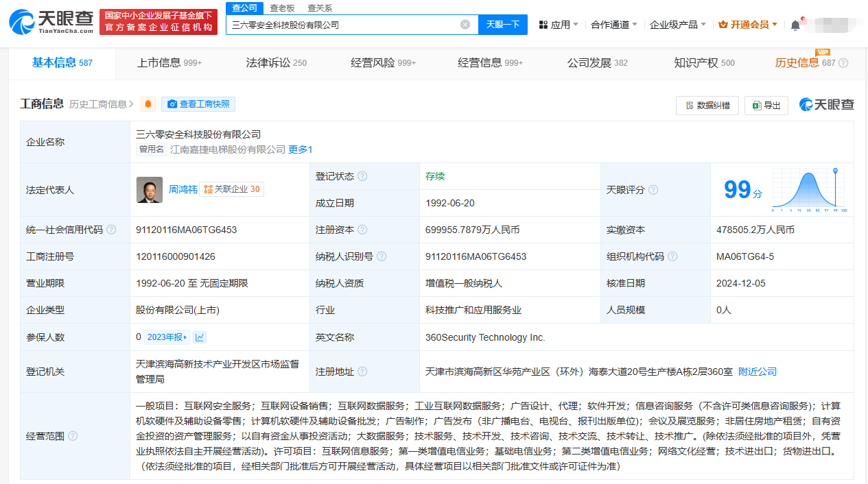Switch to 查关系 search tab
Image resolution: width=868 pixels, height=484 pixels.
coord(320,8)
